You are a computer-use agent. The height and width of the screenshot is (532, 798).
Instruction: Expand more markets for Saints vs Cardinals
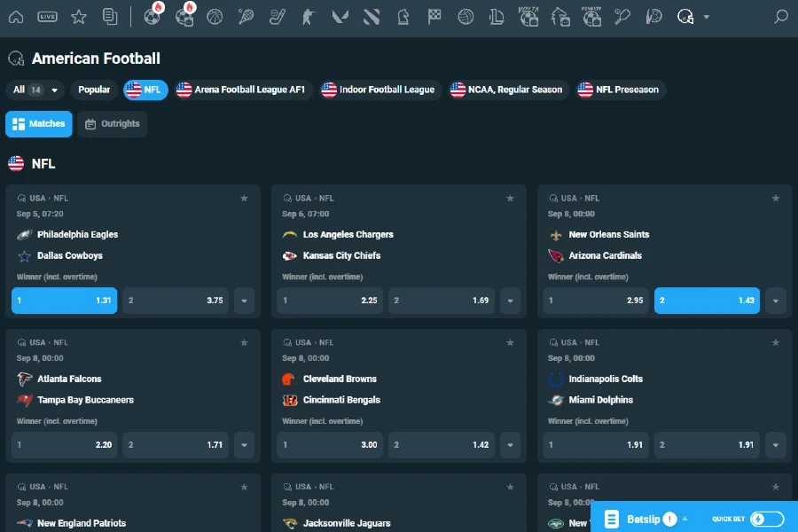click(775, 301)
